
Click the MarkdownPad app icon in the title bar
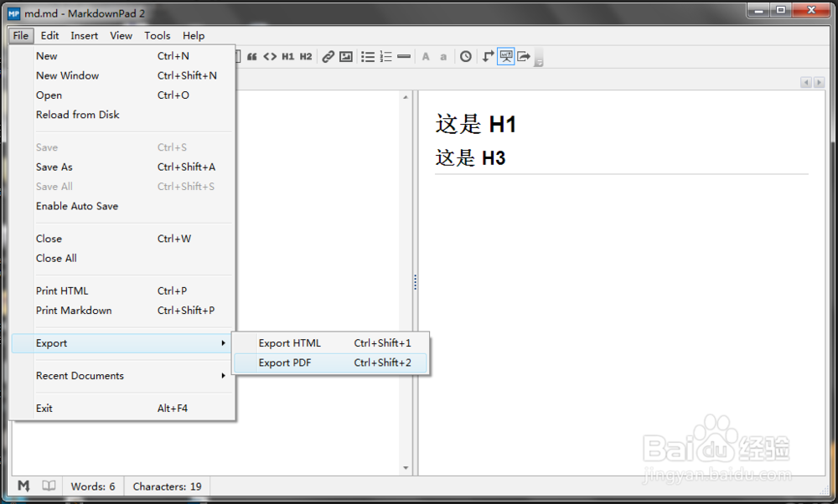click(x=14, y=13)
